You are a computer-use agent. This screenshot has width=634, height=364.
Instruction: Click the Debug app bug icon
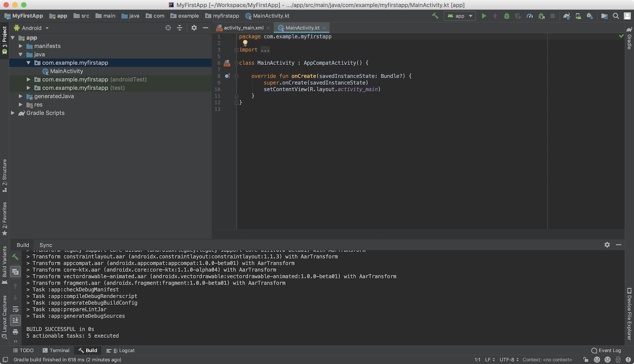tap(507, 16)
